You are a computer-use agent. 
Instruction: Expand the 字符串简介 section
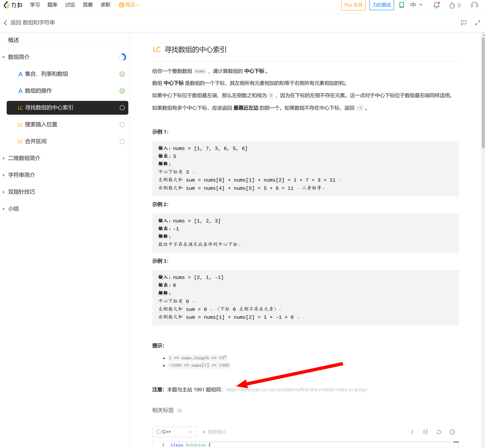pyautogui.click(x=21, y=175)
